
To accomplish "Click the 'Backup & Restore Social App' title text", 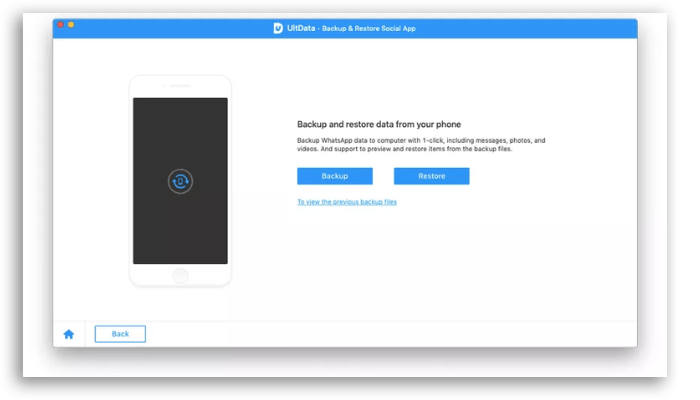I will (369, 29).
